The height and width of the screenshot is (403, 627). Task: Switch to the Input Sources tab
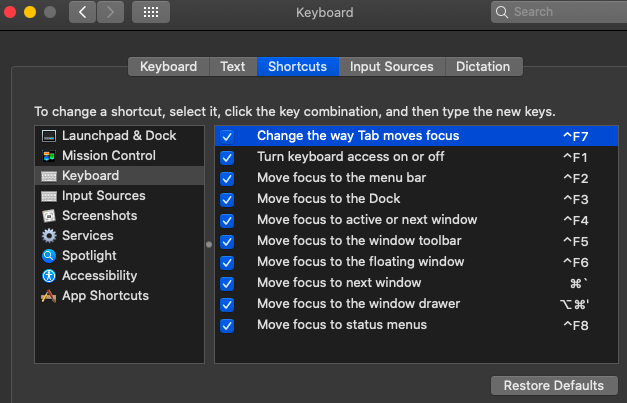pos(391,66)
